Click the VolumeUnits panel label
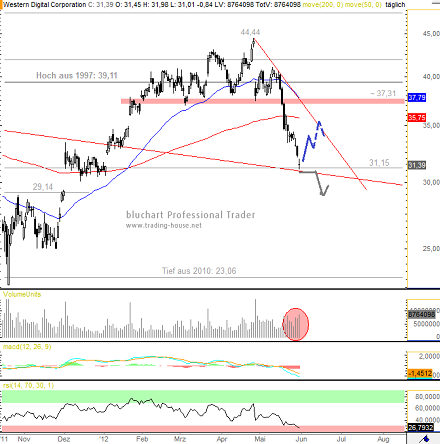 tap(22, 294)
